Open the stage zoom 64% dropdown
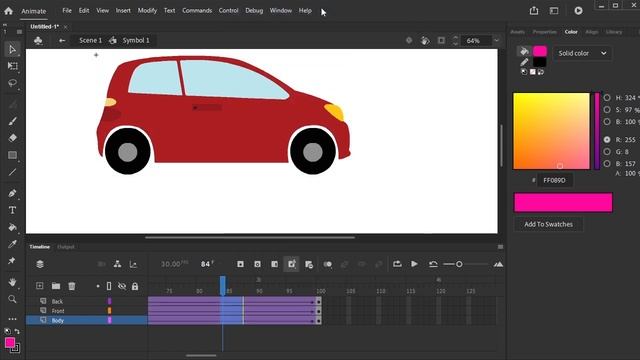The height and width of the screenshot is (360, 640). coord(496,40)
